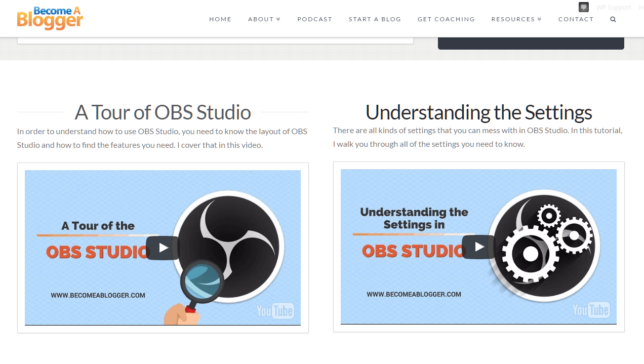Expand the About menu

(x=264, y=19)
